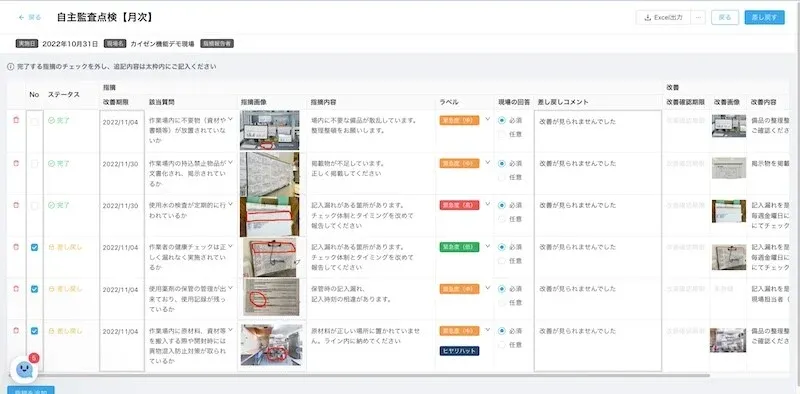Click trash icon for 健康チェック row
The height and width of the screenshot is (394, 800).
coord(16,247)
